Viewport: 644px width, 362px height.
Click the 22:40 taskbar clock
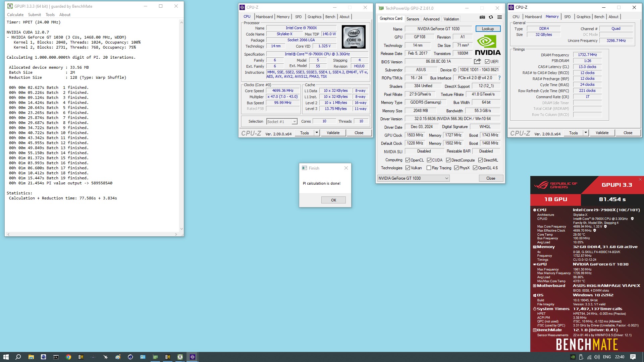click(620, 357)
